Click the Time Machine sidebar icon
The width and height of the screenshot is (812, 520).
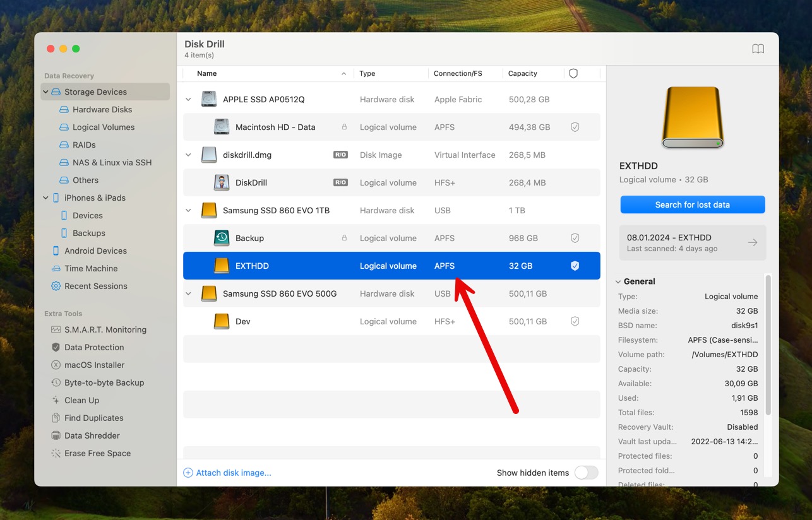point(56,269)
